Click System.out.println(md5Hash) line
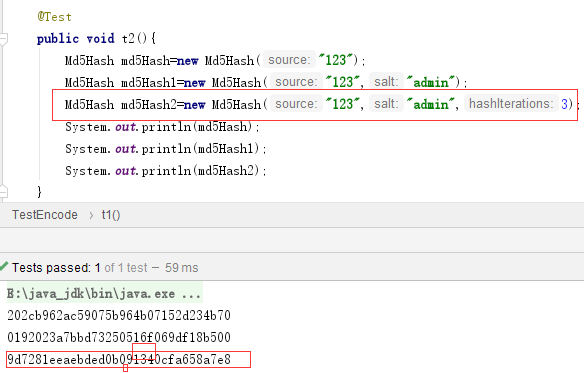Image resolution: width=584 pixels, height=373 pixels. (162, 127)
